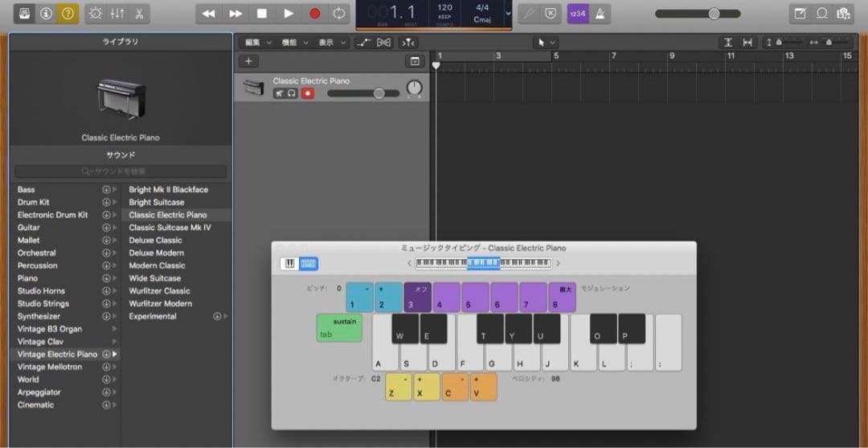Click the Record button in transport

pos(315,14)
